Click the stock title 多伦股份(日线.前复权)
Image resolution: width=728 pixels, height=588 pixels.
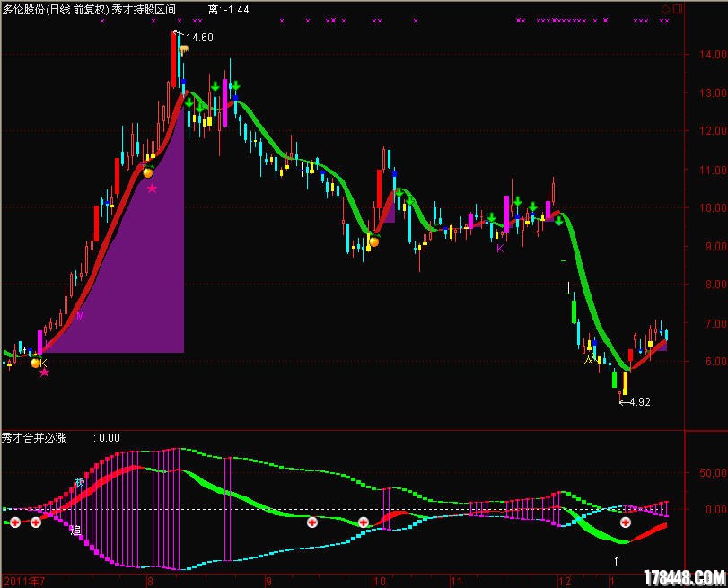tap(56, 10)
